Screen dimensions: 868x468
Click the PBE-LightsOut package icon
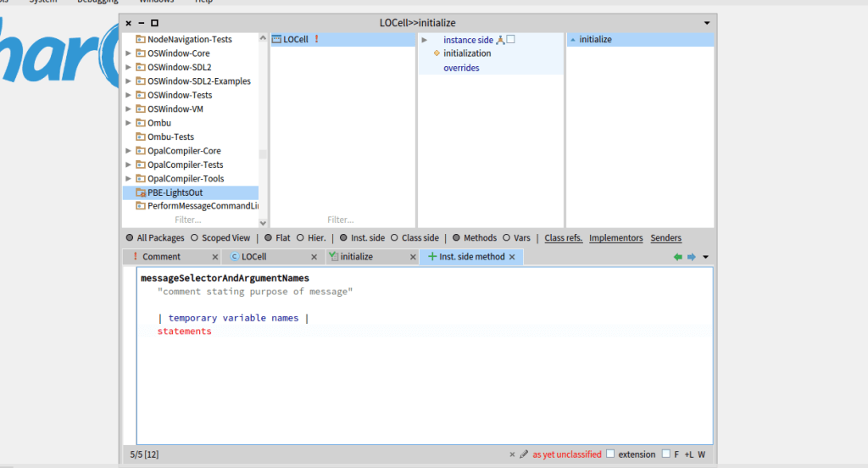coord(141,192)
